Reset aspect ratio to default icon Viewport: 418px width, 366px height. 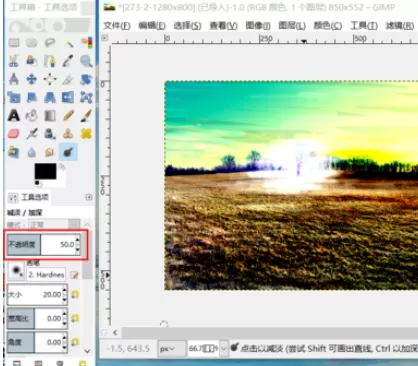75,318
